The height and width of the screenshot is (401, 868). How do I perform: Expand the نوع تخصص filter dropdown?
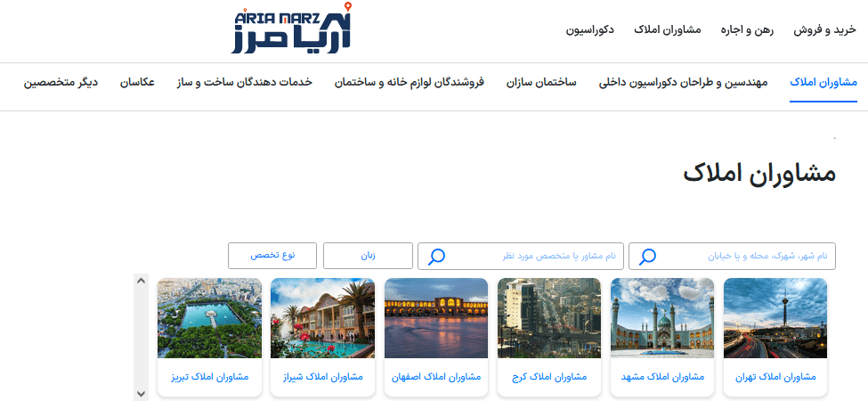tap(272, 256)
